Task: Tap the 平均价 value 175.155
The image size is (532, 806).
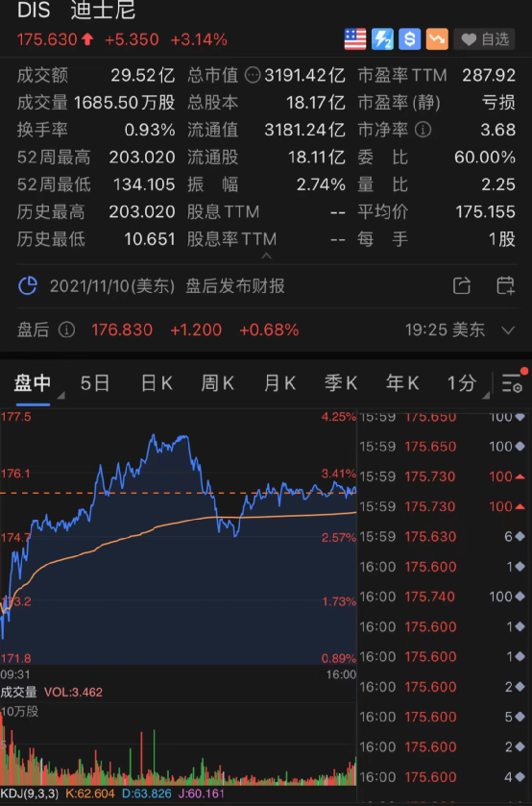Action: point(485,211)
